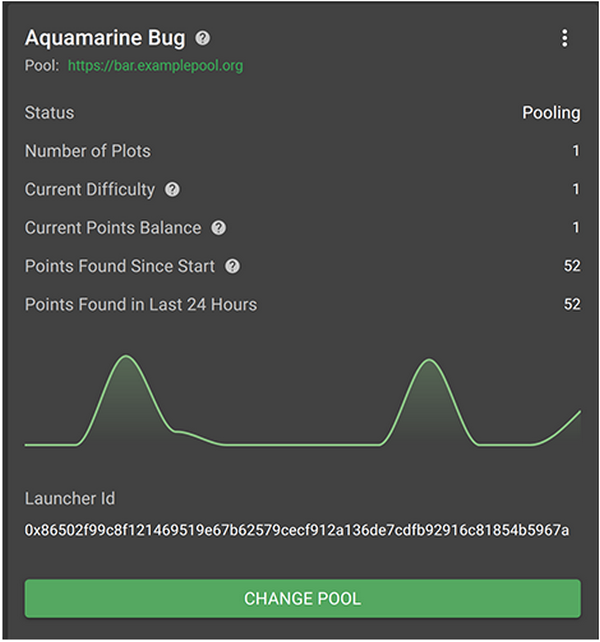Screen dimensions: 600x642
Task: Click the Current Difficulty label text
Action: (90, 190)
